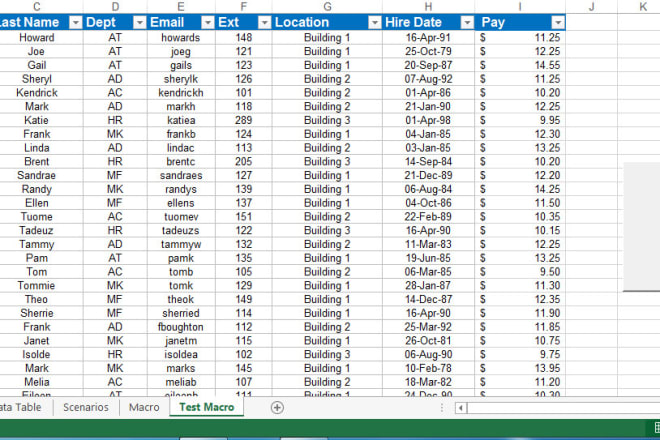Click the hire date cell 14-Sep-84
Image resolution: width=660 pixels, height=440 pixels.
427,161
